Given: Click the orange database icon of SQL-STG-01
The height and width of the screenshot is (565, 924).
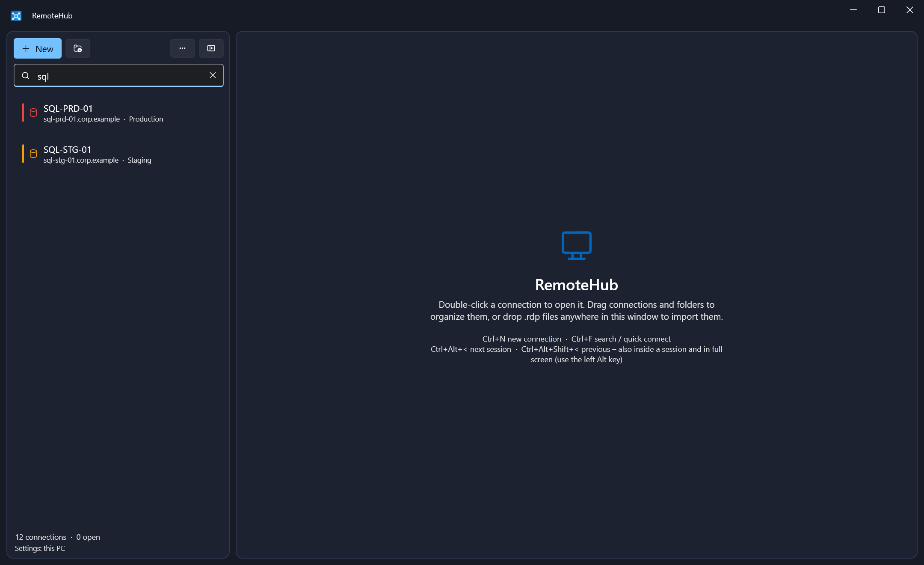Looking at the screenshot, I should click(x=33, y=154).
